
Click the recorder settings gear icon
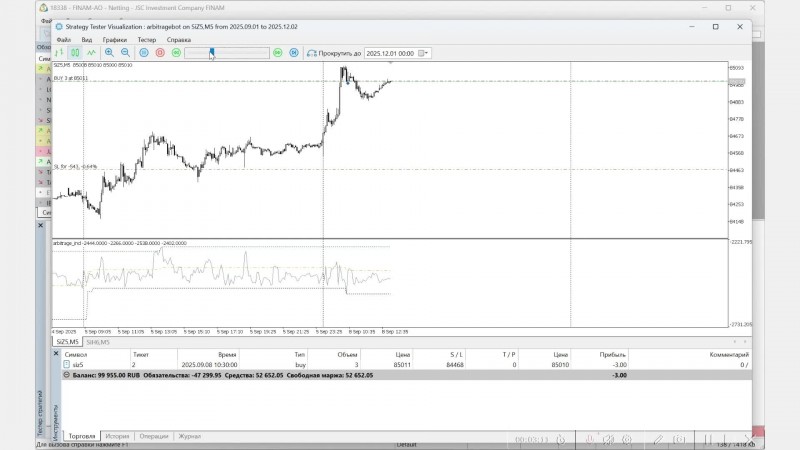tap(627, 439)
